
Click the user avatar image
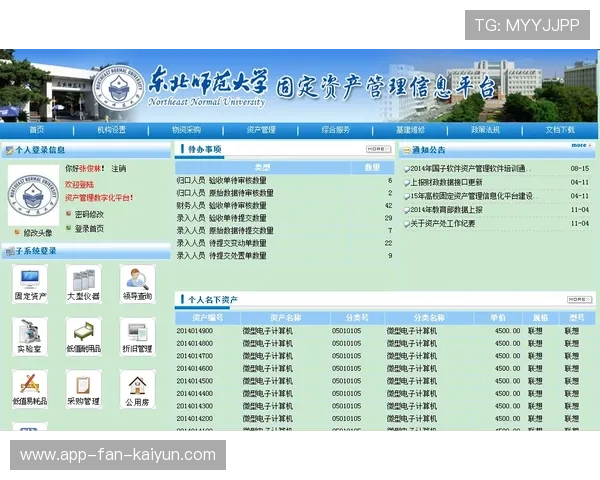tap(34, 195)
